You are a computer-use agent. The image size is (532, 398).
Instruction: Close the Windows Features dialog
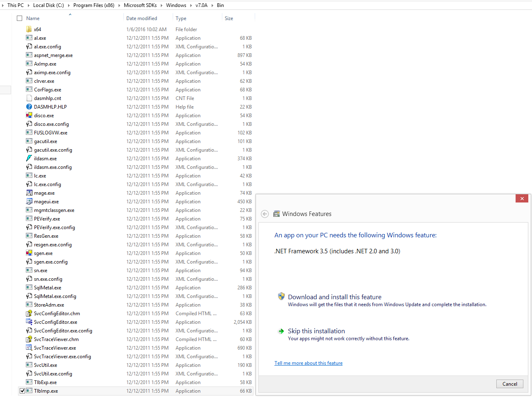tap(522, 198)
